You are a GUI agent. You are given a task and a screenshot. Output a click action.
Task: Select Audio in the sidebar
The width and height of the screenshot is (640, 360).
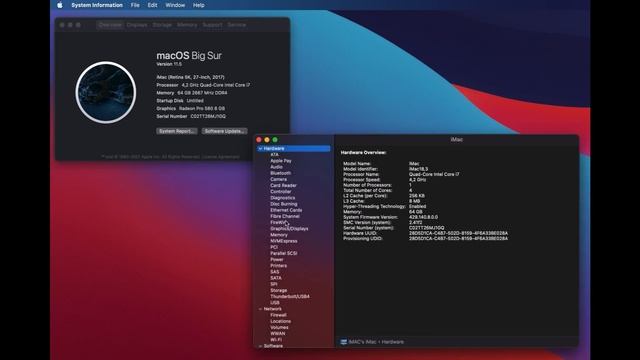coord(276,167)
